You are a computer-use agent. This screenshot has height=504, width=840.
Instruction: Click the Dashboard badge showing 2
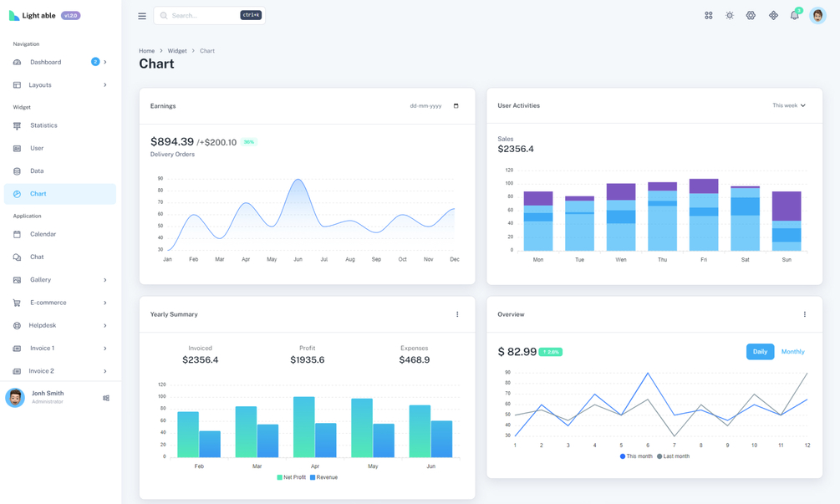(x=95, y=62)
